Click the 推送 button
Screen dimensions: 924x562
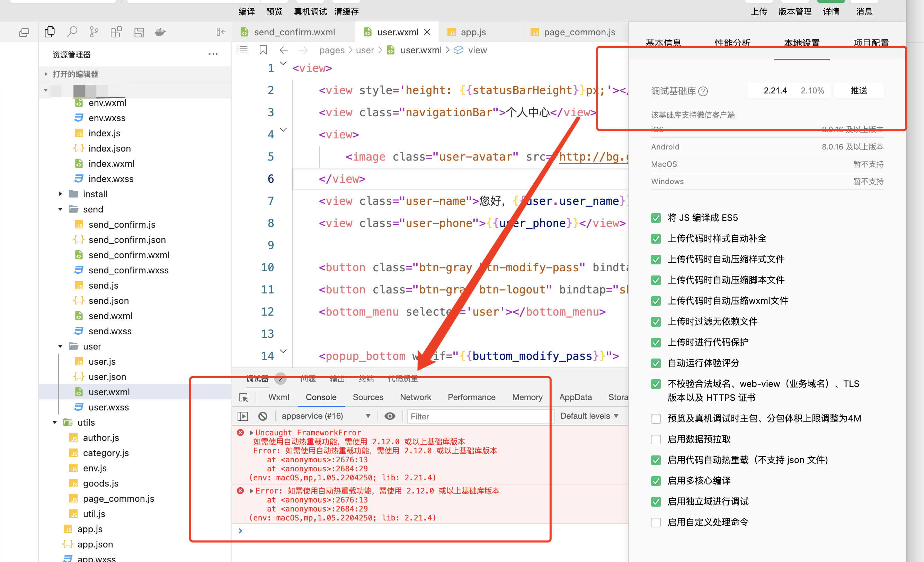point(859,91)
